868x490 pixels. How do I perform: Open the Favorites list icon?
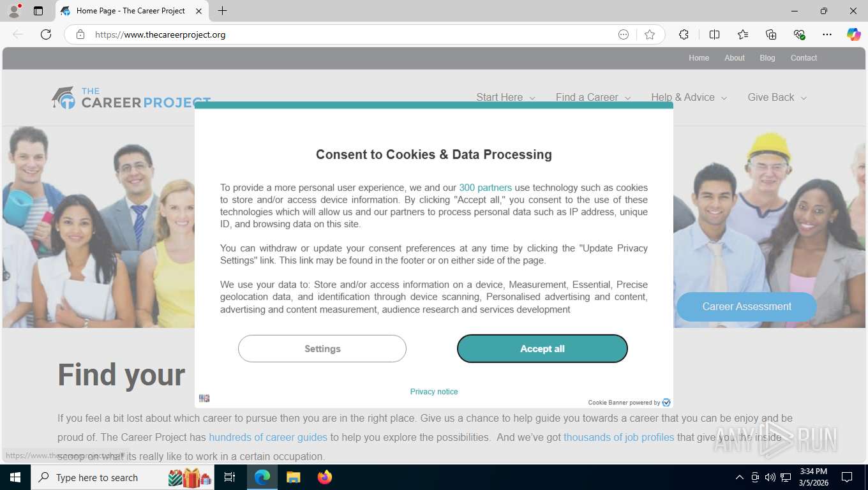[743, 34]
